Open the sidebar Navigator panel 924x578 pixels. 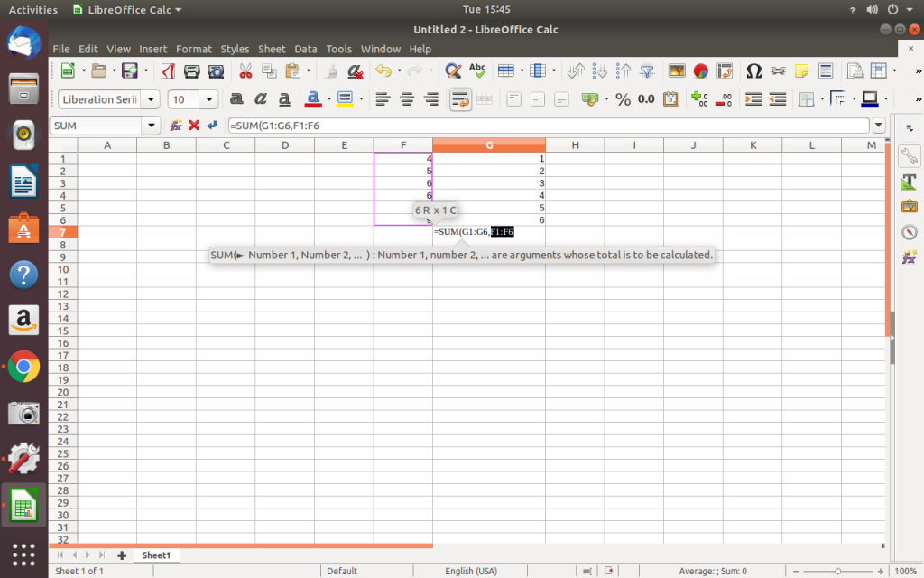909,232
